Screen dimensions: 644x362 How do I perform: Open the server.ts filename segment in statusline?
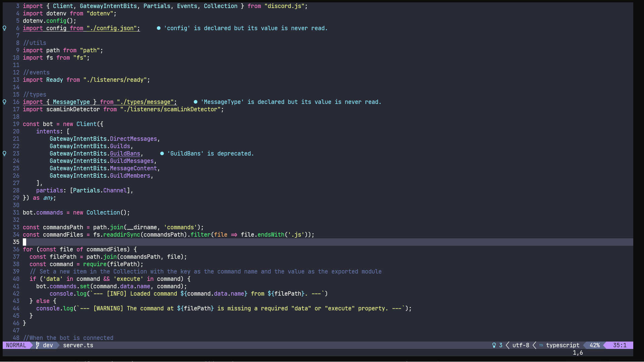pyautogui.click(x=78, y=345)
